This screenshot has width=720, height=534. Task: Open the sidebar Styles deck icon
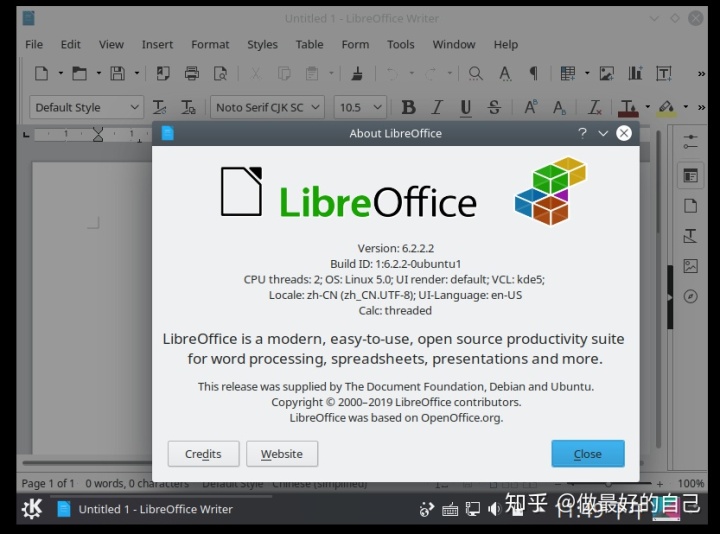(690, 236)
